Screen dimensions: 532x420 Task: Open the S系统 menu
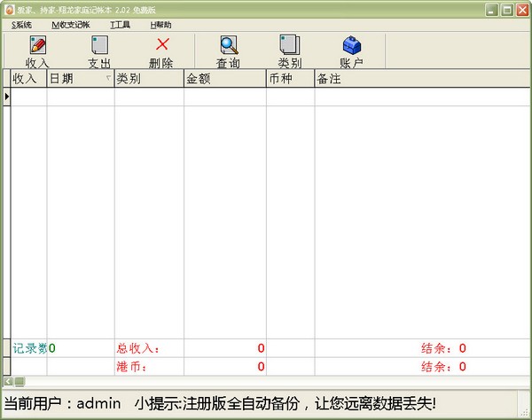[21, 25]
